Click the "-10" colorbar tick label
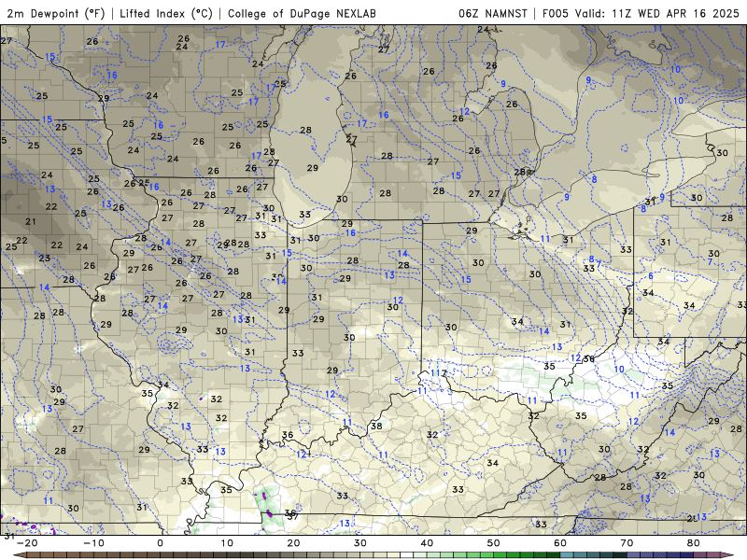 click(x=93, y=543)
